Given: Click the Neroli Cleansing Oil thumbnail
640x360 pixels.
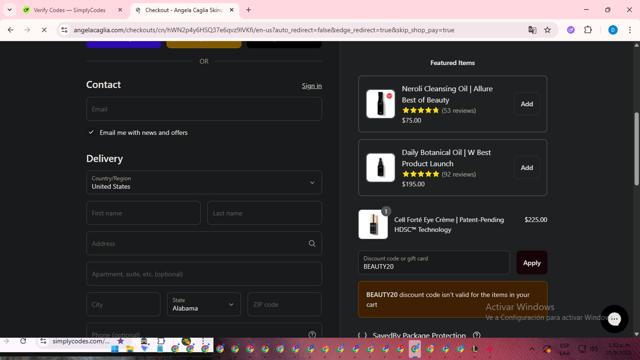Looking at the screenshot, I should tap(380, 104).
